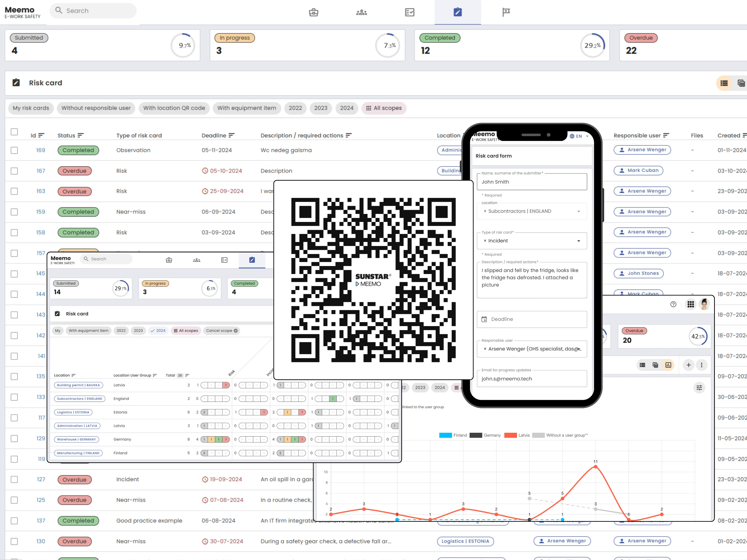
Task: Open the briefcase icon in top navigation
Action: [313, 13]
